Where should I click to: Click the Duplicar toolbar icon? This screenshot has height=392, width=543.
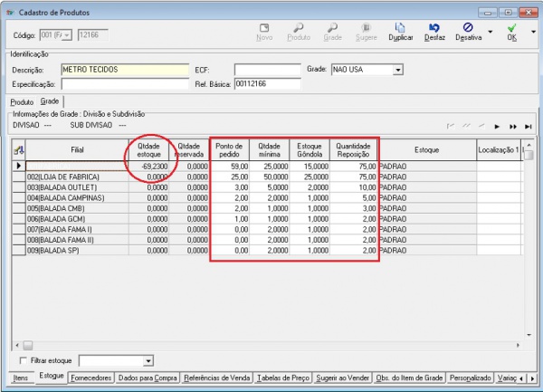pyautogui.click(x=400, y=28)
